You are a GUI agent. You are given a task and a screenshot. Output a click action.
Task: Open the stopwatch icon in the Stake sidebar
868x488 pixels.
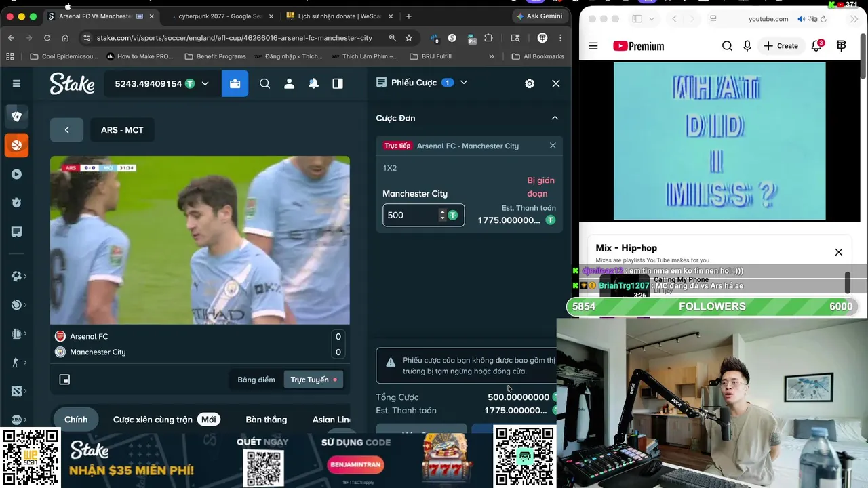[16, 203]
